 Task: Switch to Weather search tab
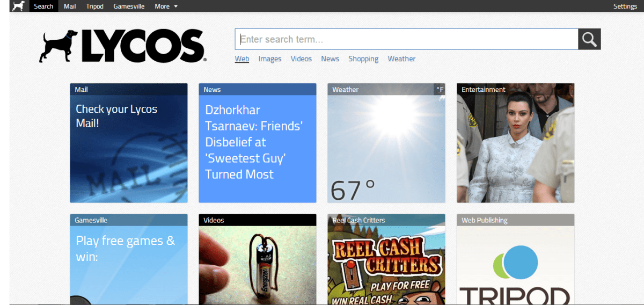(401, 59)
